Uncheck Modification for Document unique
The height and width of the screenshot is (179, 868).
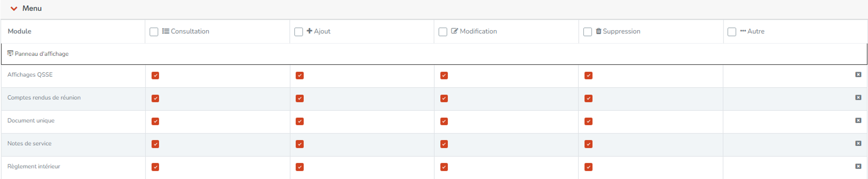(x=444, y=121)
